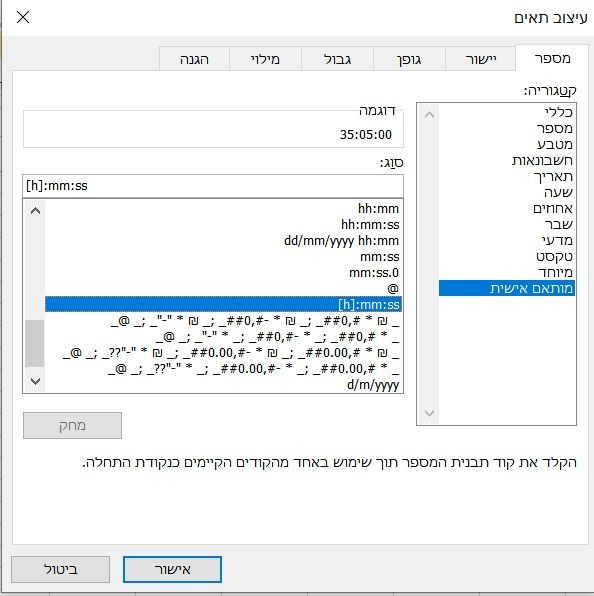Select the מדעי category
Screen dimensions: 594x596
coord(507,240)
